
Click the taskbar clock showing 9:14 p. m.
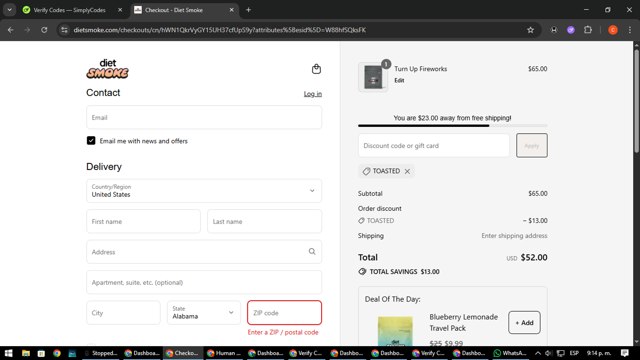(x=599, y=353)
